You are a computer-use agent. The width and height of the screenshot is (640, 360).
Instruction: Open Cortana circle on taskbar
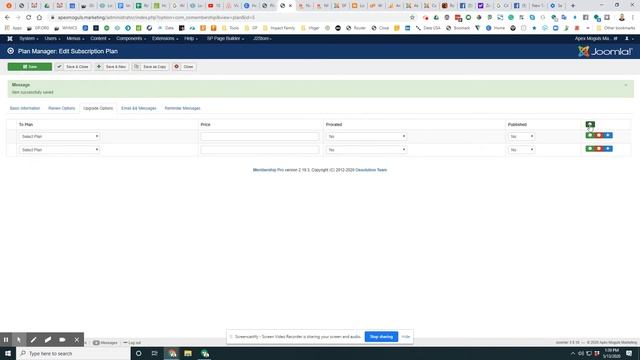tap(138, 353)
